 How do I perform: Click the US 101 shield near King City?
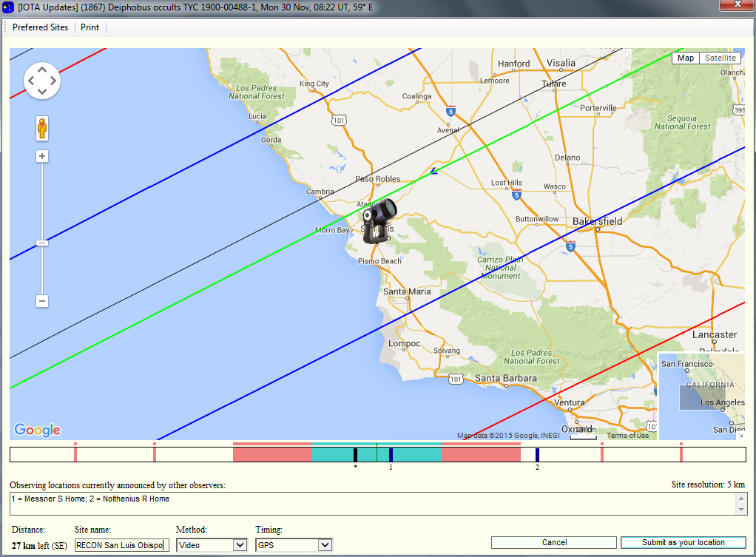339,120
